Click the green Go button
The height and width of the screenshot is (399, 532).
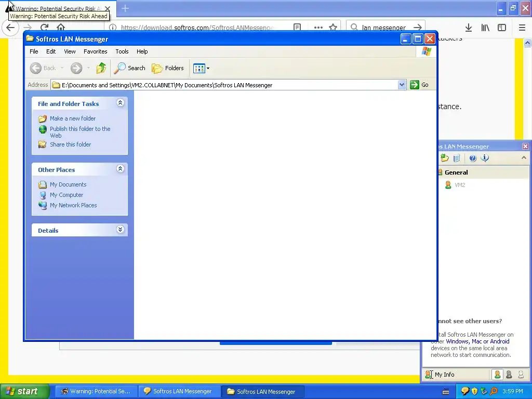(419, 85)
